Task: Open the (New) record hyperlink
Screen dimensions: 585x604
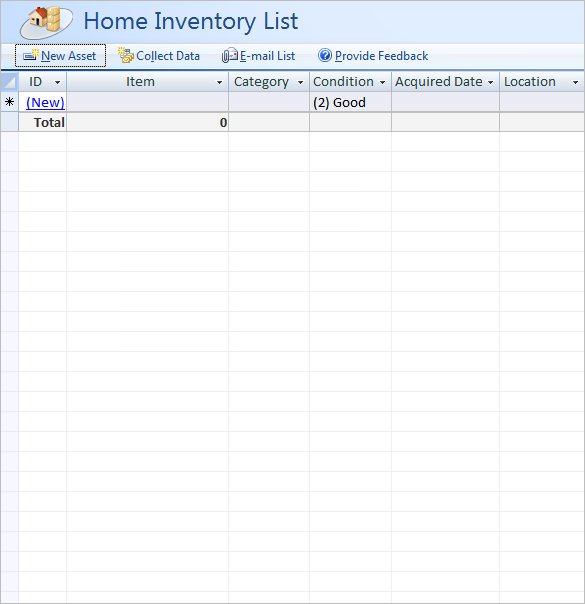Action: coord(45,102)
